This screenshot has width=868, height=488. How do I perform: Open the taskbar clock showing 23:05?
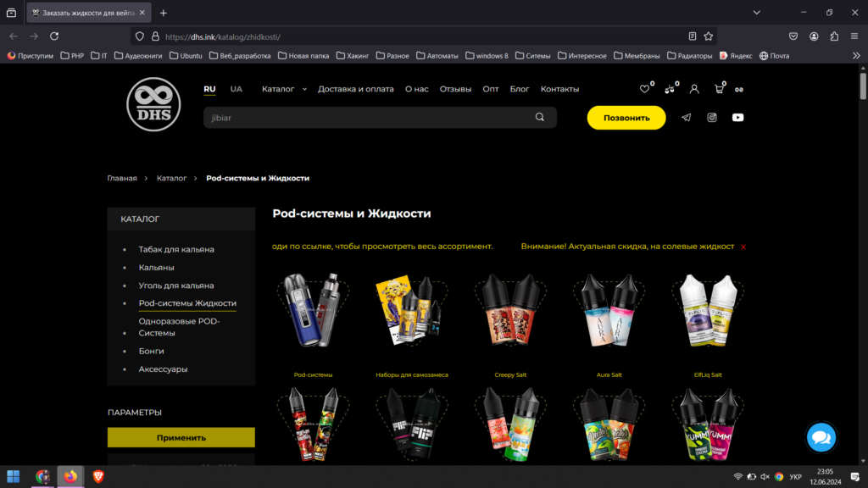tap(825, 476)
